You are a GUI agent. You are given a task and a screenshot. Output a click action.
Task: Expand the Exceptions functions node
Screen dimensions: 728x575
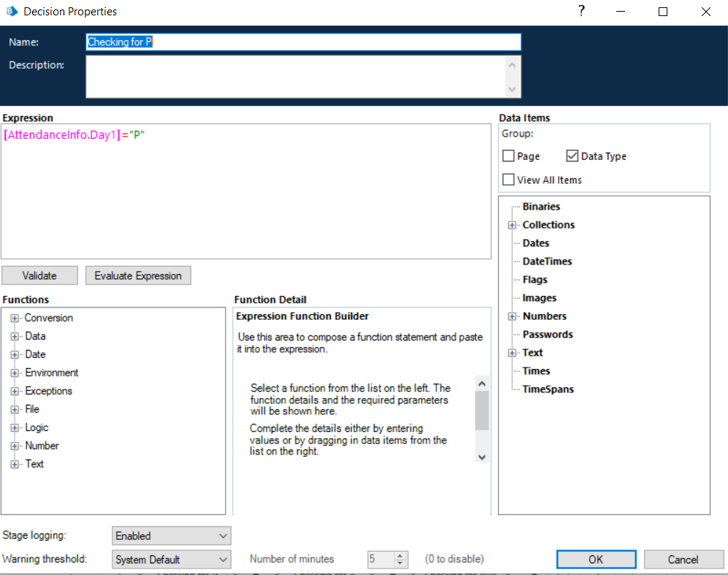pyautogui.click(x=15, y=391)
